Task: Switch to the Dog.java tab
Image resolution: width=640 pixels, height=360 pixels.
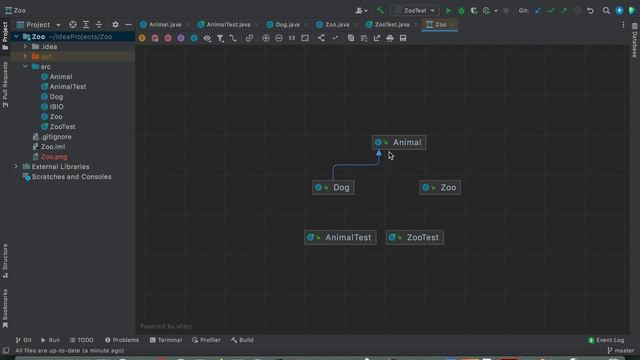Action: pos(284,24)
